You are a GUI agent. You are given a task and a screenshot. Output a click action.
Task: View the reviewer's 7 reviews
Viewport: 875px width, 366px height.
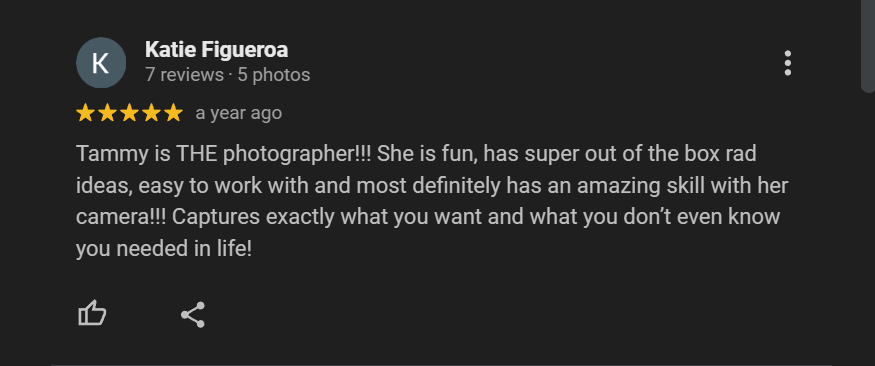click(x=184, y=75)
